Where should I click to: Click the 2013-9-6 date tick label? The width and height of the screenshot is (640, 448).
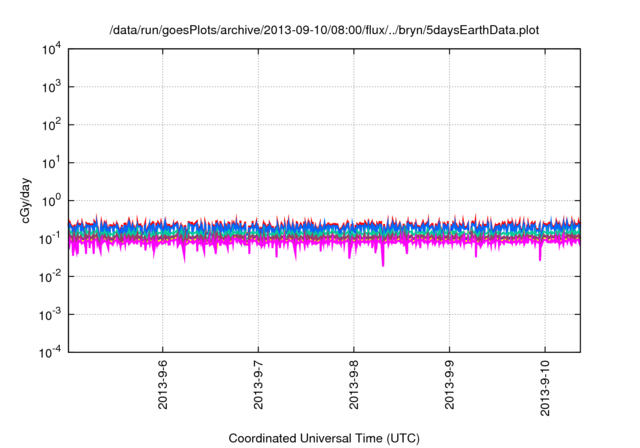162,385
